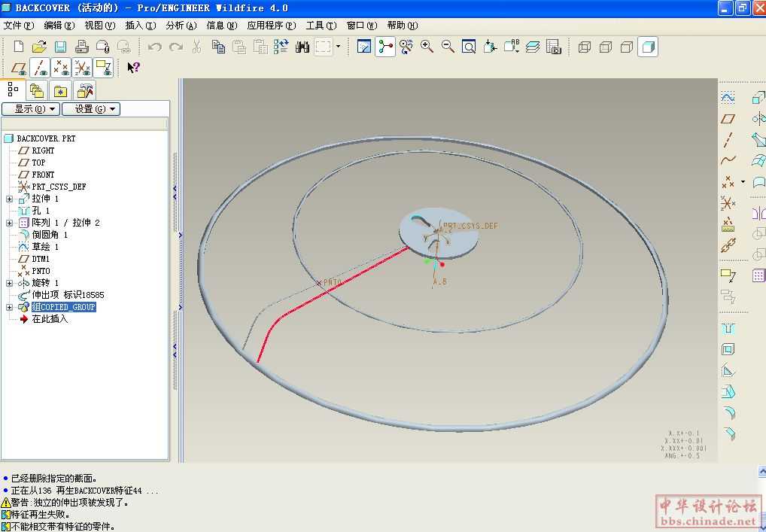
Task: Toggle datum plane display
Action: coord(19,68)
